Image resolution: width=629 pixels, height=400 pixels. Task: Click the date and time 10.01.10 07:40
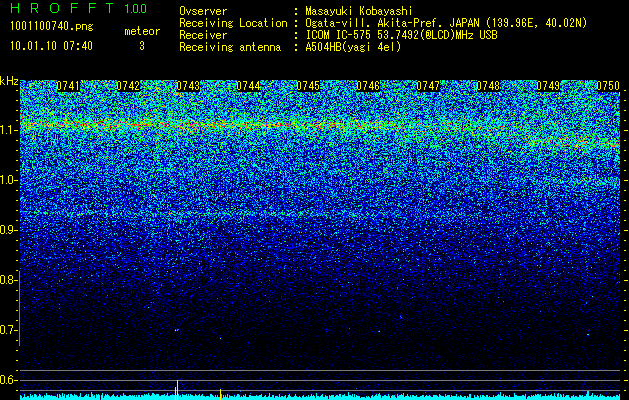click(51, 46)
